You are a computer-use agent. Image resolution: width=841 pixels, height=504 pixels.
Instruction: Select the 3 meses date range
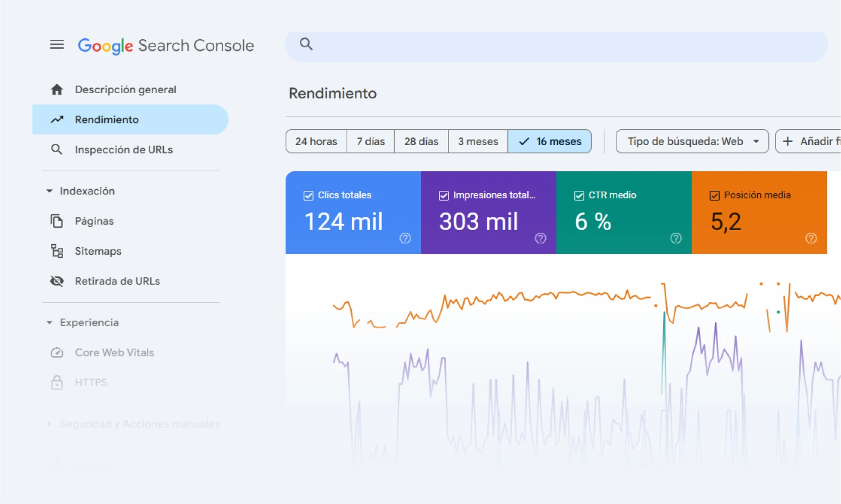tap(478, 141)
